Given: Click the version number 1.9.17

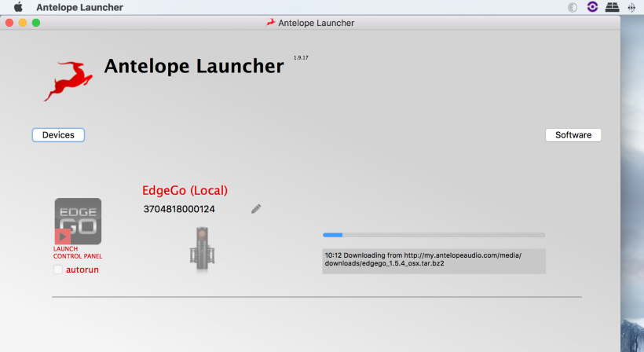Looking at the screenshot, I should (301, 57).
